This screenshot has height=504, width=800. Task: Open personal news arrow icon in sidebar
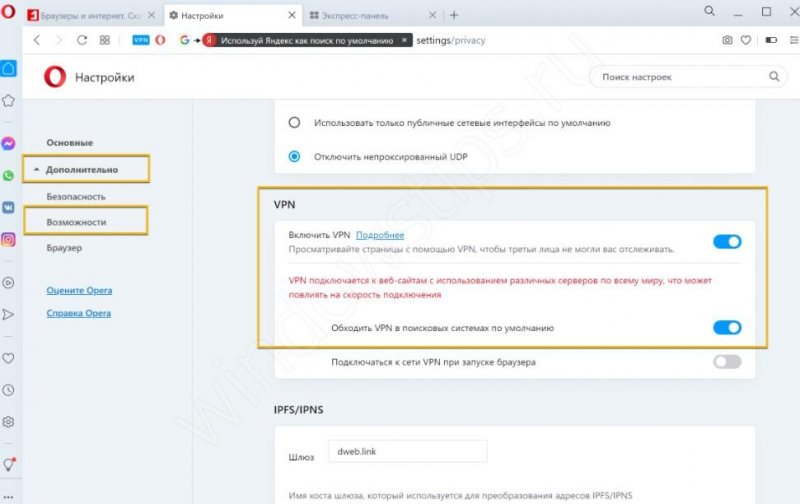point(8,314)
